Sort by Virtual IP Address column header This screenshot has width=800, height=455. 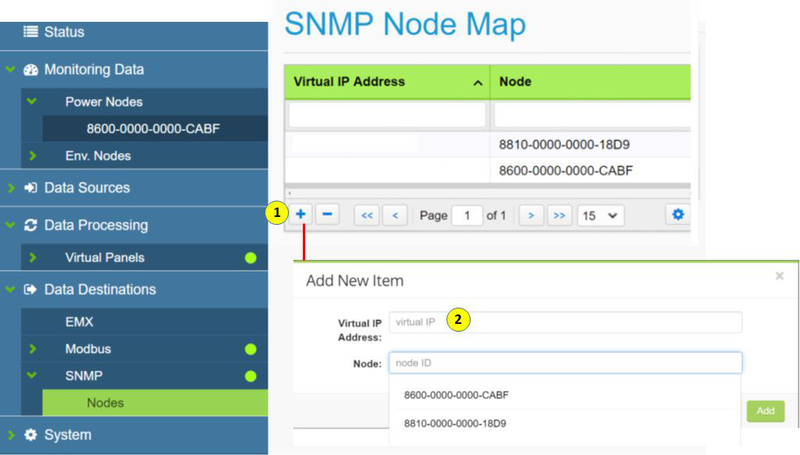click(x=386, y=82)
